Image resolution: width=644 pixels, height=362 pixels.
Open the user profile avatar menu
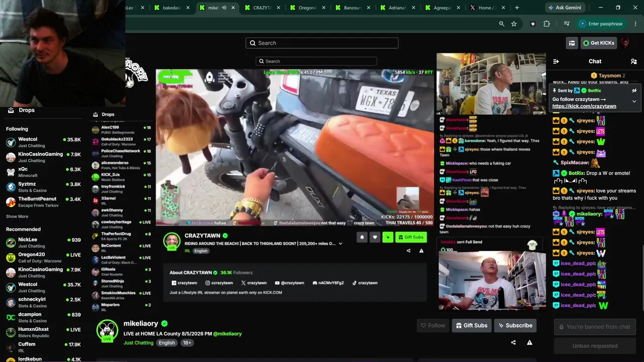(x=625, y=43)
